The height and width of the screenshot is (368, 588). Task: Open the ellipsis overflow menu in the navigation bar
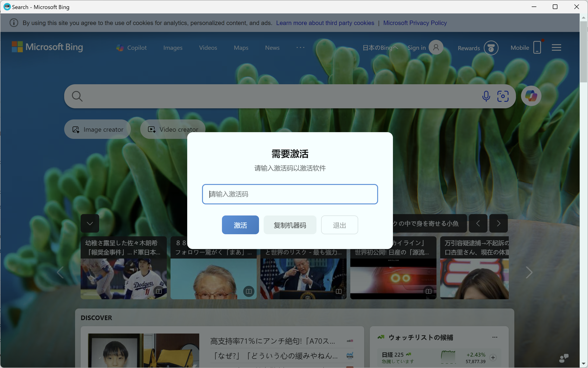[300, 47]
